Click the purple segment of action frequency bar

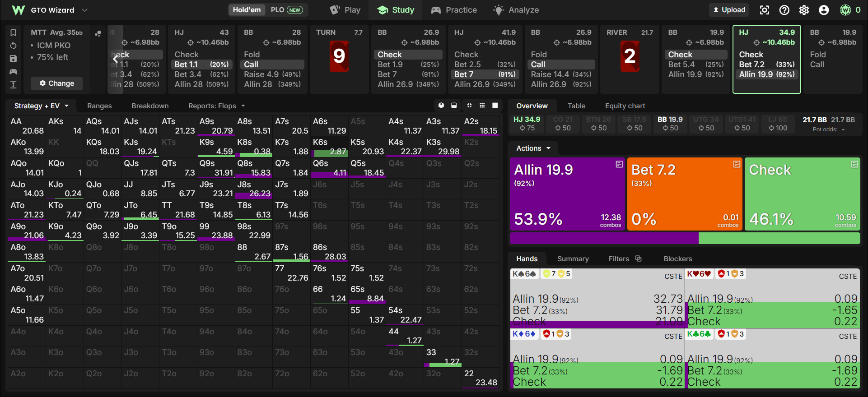click(x=604, y=238)
